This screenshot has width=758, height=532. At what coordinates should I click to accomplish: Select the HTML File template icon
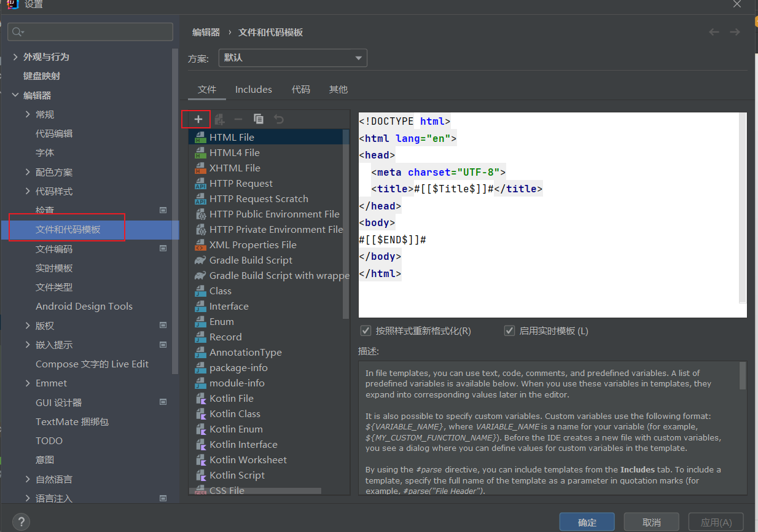pos(200,137)
